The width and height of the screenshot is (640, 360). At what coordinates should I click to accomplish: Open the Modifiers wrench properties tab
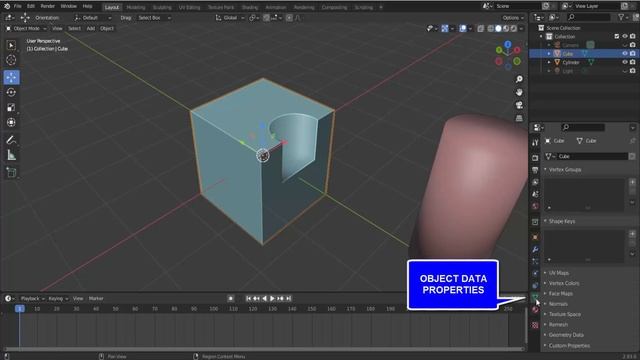(x=535, y=249)
